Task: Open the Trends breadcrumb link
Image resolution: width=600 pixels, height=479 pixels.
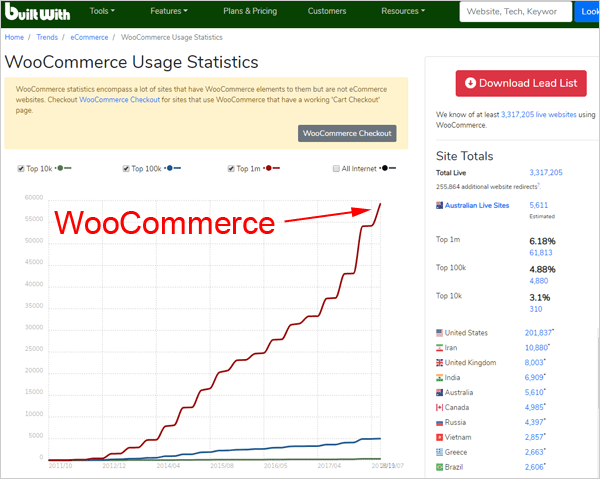Action: coord(47,37)
